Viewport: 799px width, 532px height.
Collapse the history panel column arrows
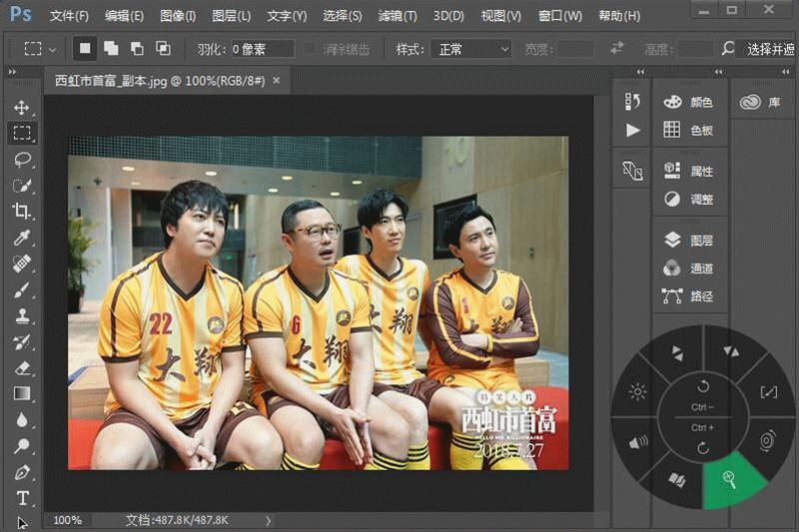(641, 72)
